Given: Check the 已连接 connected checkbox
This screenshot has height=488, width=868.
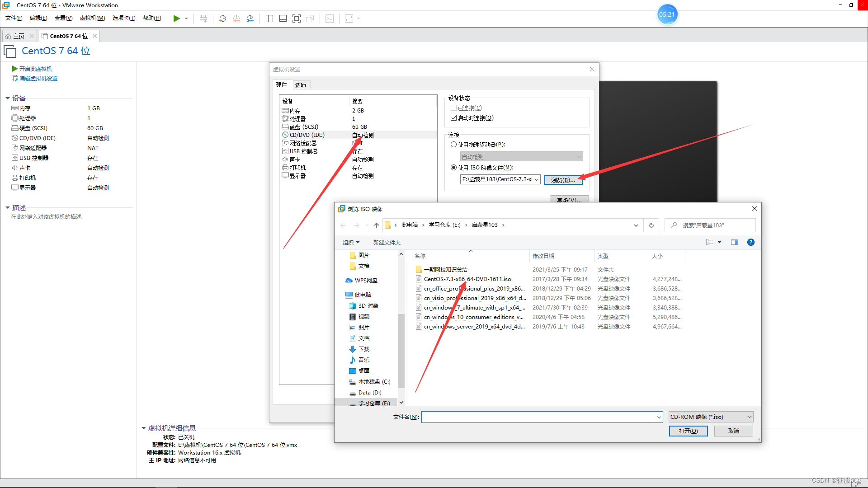Looking at the screenshot, I should (x=453, y=108).
